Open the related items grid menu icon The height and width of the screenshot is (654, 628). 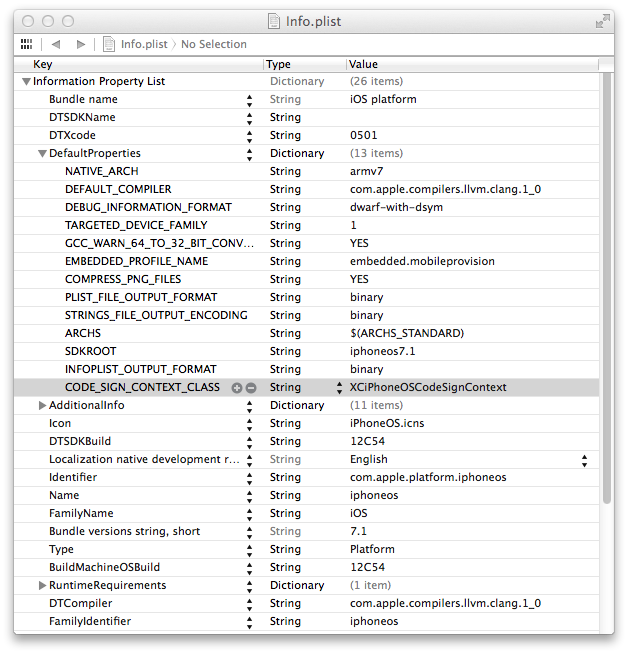[x=26, y=44]
